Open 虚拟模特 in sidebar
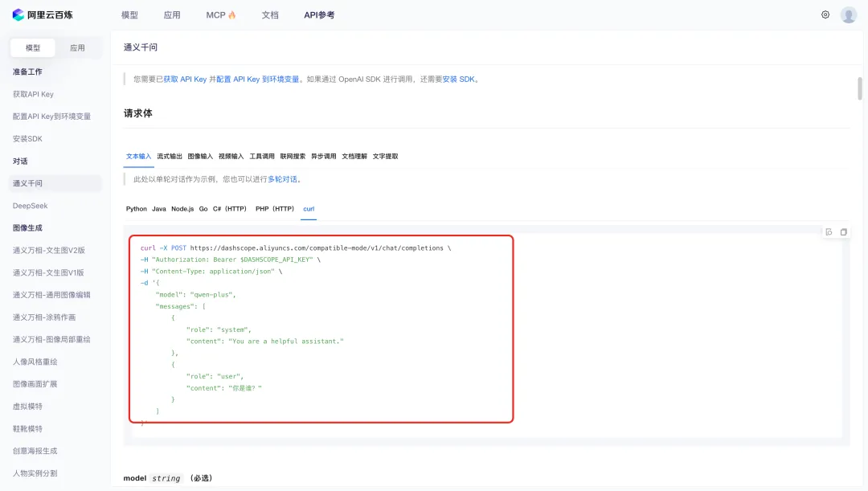 point(27,407)
